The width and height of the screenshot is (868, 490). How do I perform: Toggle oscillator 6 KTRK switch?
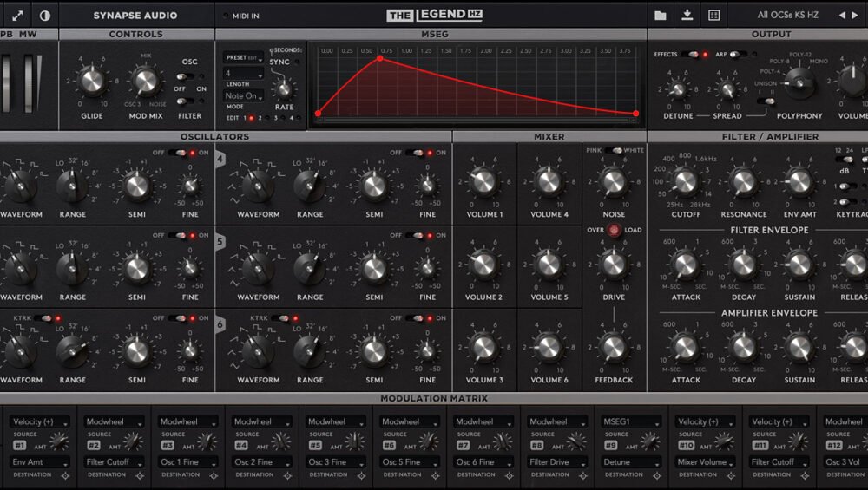click(281, 318)
